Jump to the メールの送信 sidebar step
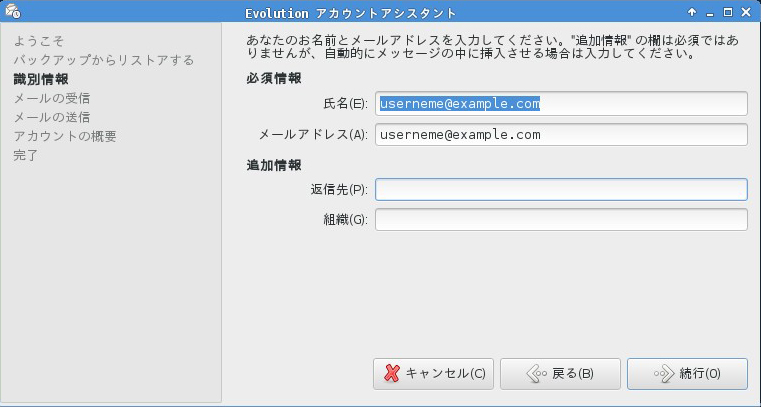761x407 pixels. [x=51, y=117]
